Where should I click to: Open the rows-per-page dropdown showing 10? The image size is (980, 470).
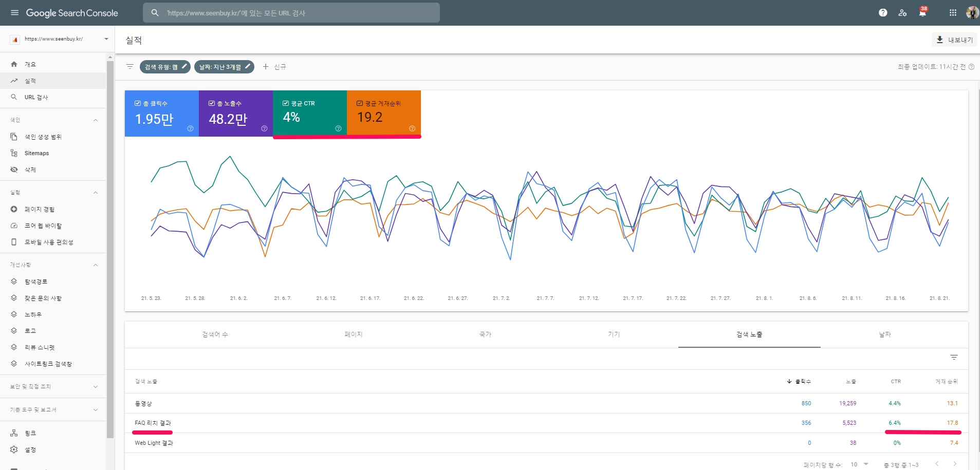[859, 464]
